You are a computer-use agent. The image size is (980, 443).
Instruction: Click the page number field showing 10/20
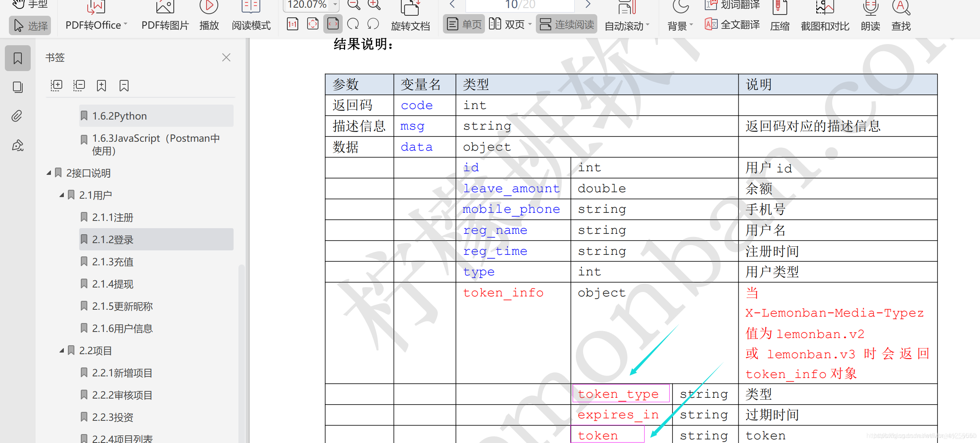tap(520, 5)
